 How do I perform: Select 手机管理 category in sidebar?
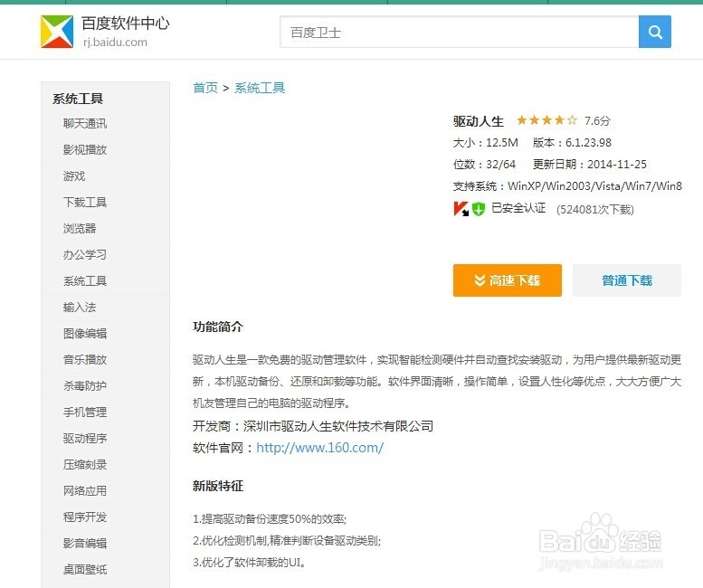85,412
